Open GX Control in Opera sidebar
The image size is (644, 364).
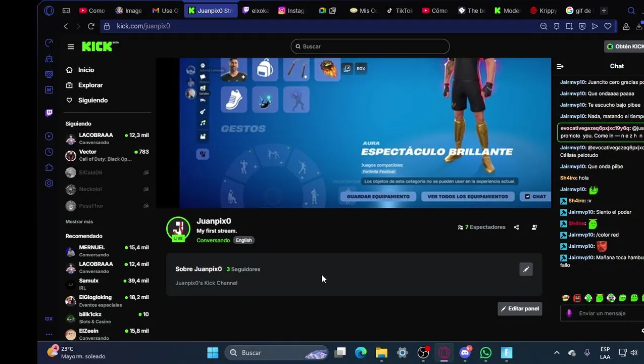pos(49,43)
